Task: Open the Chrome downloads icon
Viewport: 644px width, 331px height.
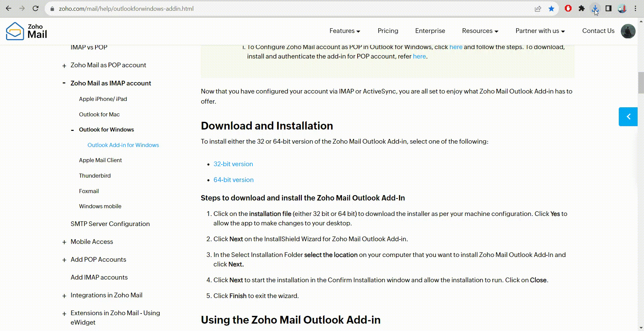Action: point(595,8)
